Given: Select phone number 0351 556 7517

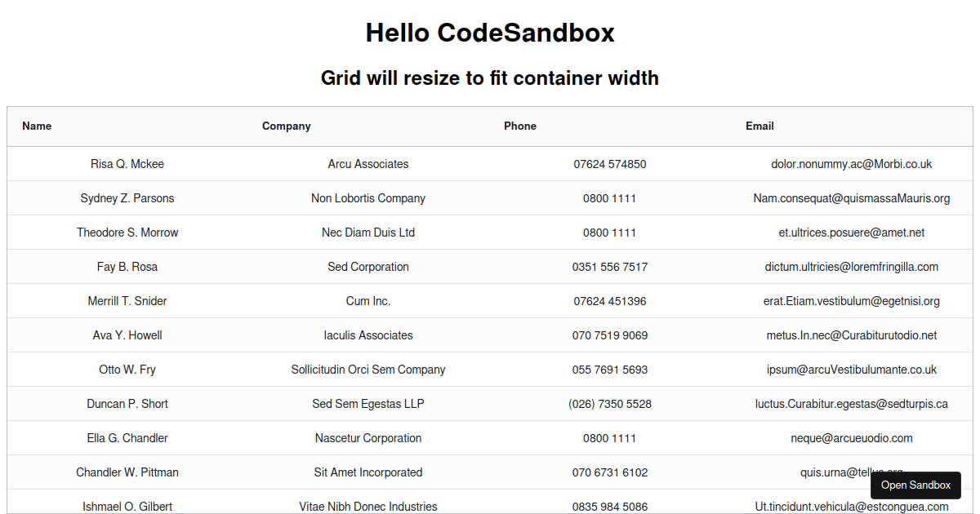Looking at the screenshot, I should (x=610, y=267).
